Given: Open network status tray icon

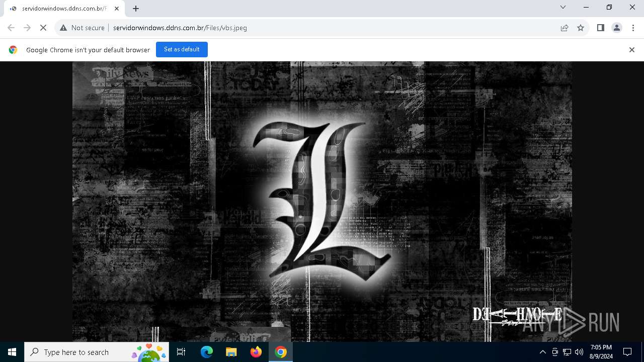Looking at the screenshot, I should [x=567, y=352].
